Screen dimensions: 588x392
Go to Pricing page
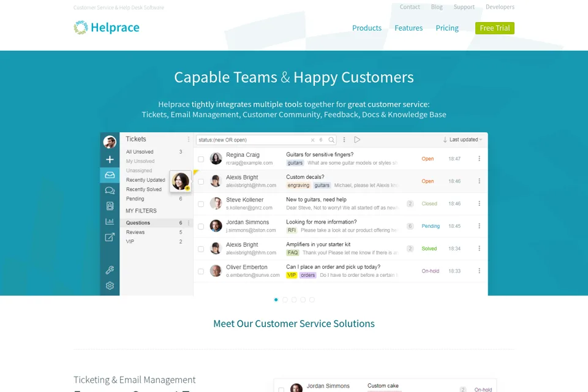447,28
